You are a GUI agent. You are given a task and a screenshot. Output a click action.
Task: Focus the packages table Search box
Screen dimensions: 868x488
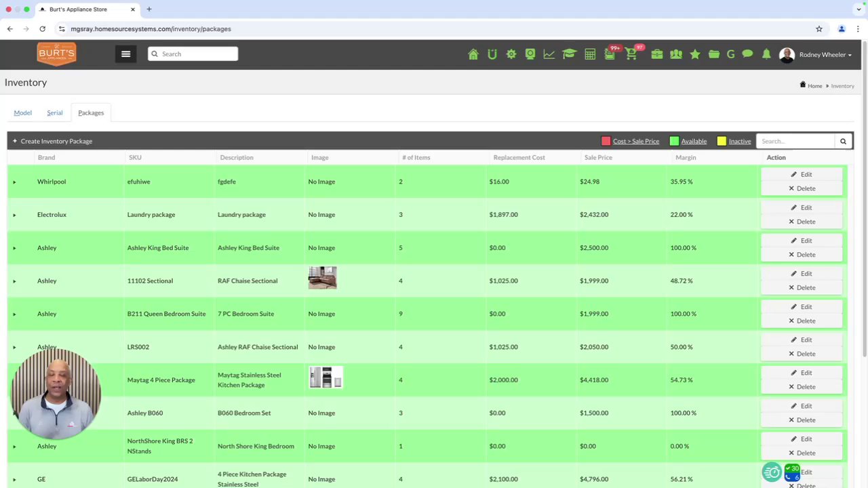[796, 141]
